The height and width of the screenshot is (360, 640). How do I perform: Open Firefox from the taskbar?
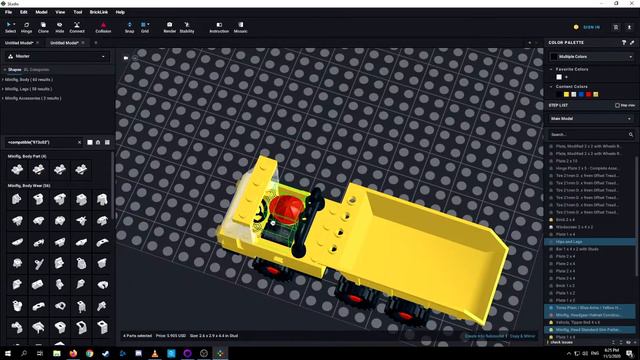73,353
